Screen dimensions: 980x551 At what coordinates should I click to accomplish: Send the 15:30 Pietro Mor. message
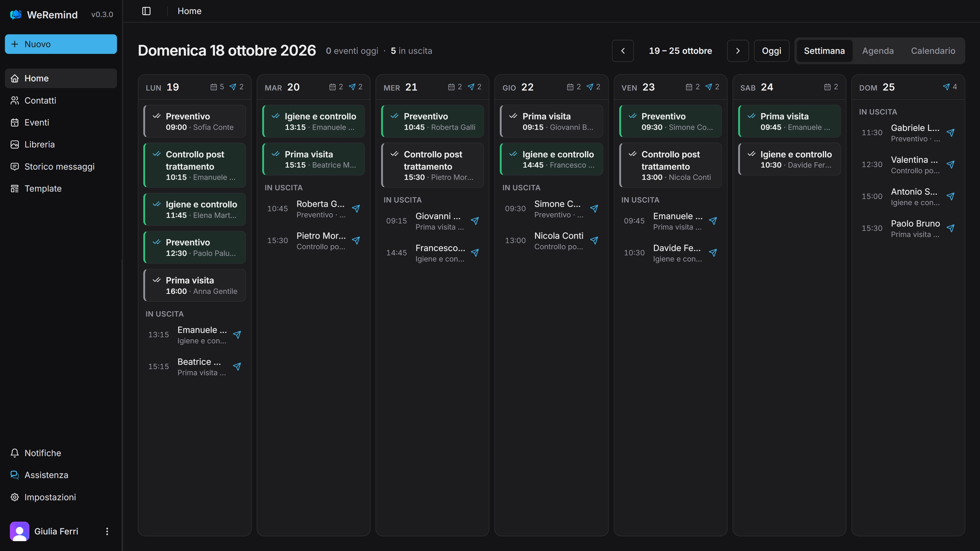point(356,241)
